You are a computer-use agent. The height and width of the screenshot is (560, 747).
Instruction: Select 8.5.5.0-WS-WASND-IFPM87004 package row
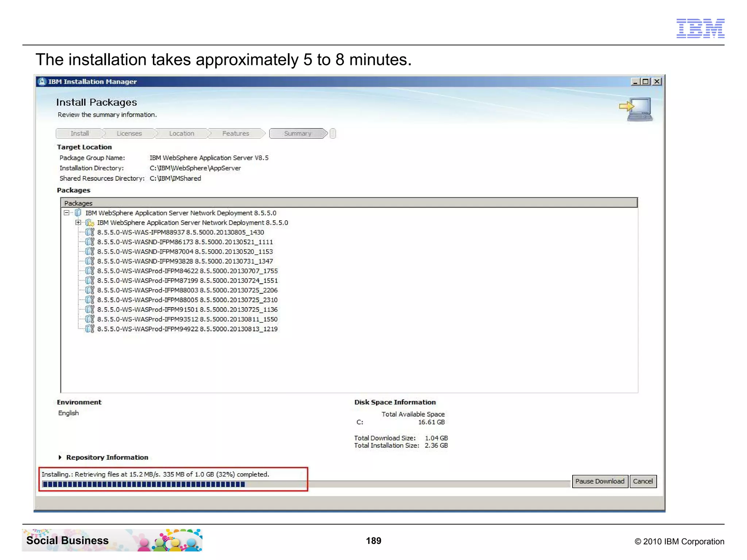(x=185, y=252)
